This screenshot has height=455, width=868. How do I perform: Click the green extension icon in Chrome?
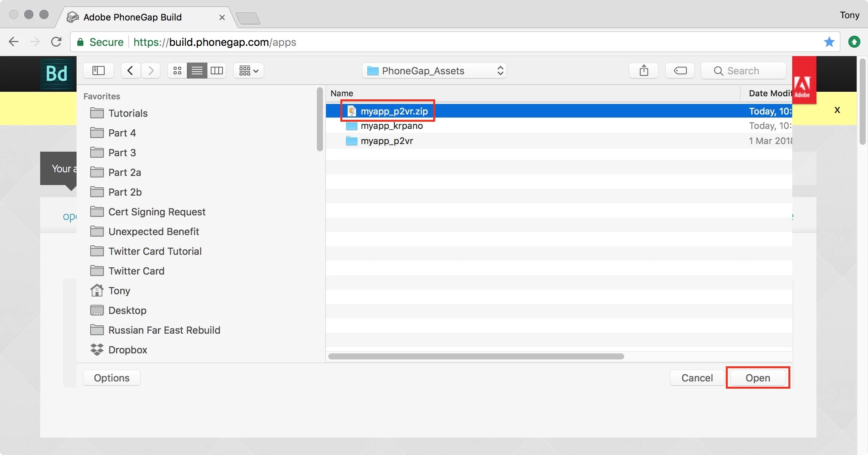pos(854,42)
